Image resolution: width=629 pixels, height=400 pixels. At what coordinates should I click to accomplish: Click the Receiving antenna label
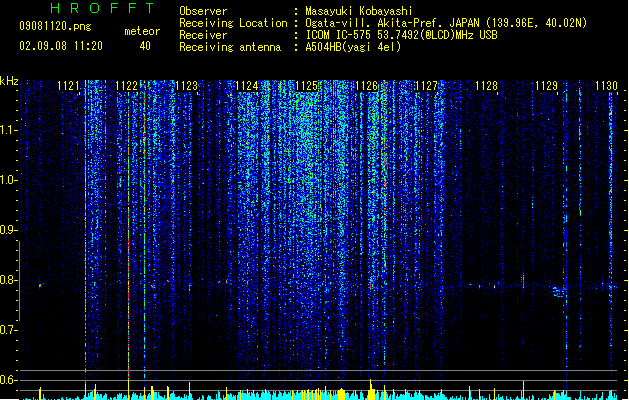point(230,47)
